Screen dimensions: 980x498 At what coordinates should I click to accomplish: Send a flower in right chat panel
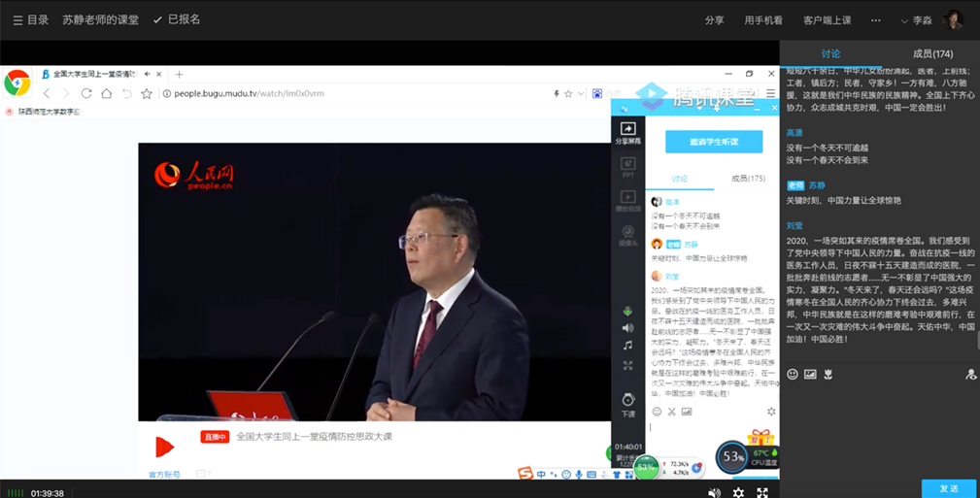pyautogui.click(x=828, y=375)
